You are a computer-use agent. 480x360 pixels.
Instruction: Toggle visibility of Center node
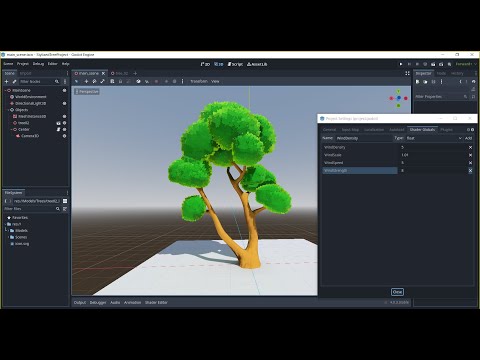[x=64, y=129]
